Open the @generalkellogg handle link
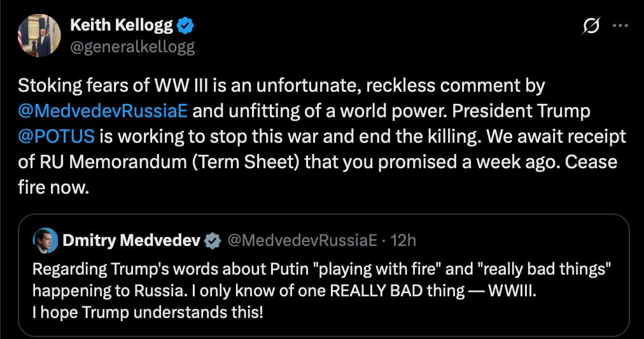 132,46
